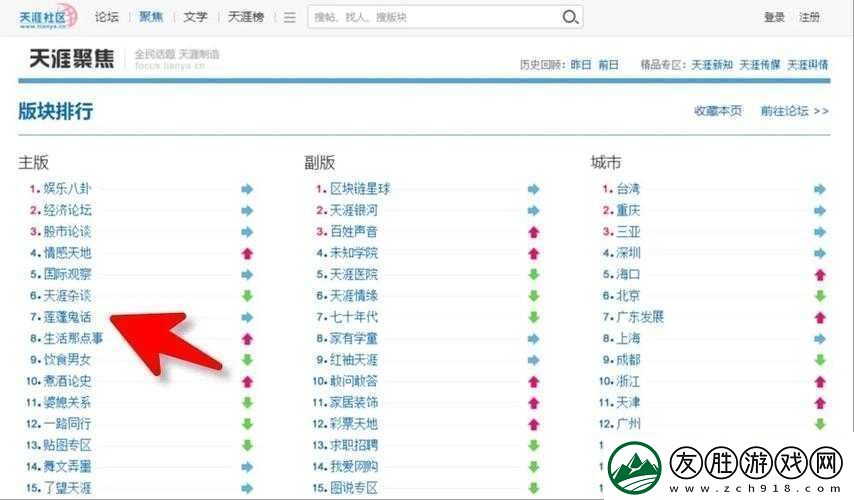The height and width of the screenshot is (500, 854).
Task: Click the blue arrow beside 娱乐八卦
Action: (x=247, y=189)
